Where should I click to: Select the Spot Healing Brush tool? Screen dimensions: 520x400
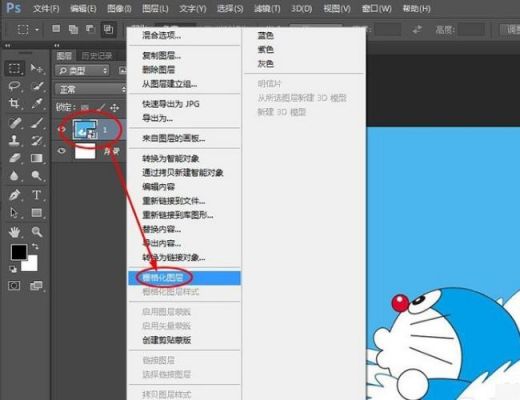14,123
